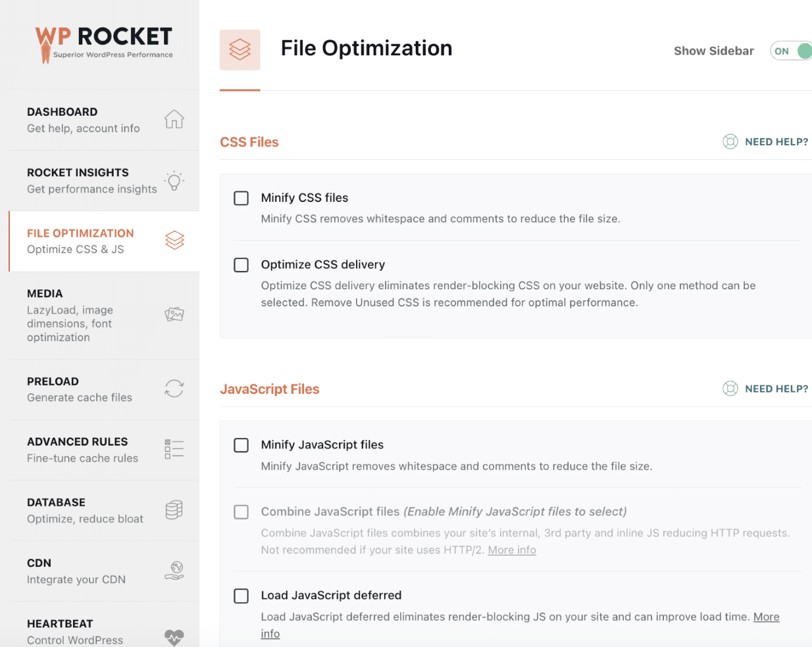Navigate to Preload settings
Viewport: 812px width, 647px height.
click(104, 389)
